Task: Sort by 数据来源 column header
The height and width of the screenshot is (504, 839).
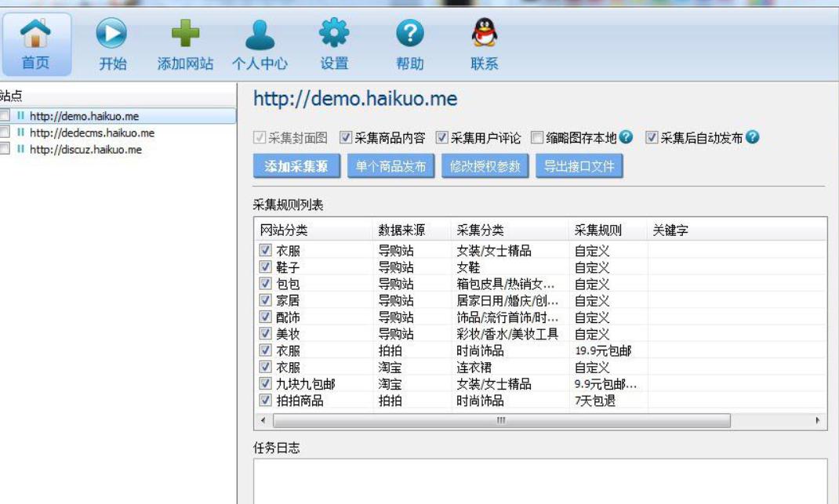Action: pos(412,230)
